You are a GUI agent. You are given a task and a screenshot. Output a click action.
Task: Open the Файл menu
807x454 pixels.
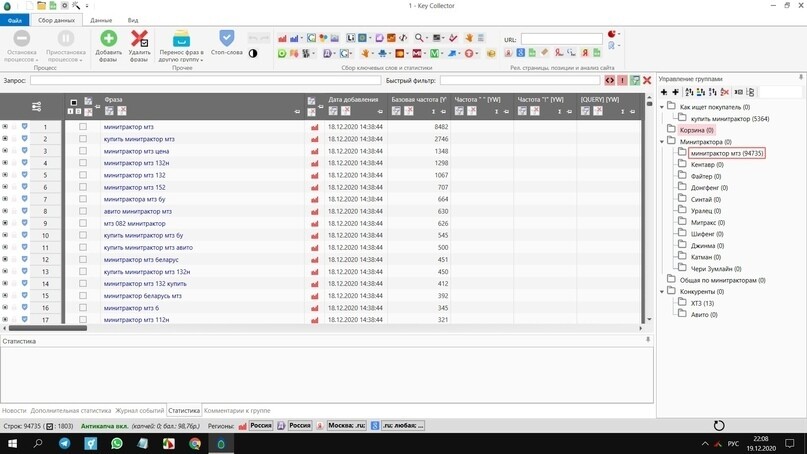[15, 20]
